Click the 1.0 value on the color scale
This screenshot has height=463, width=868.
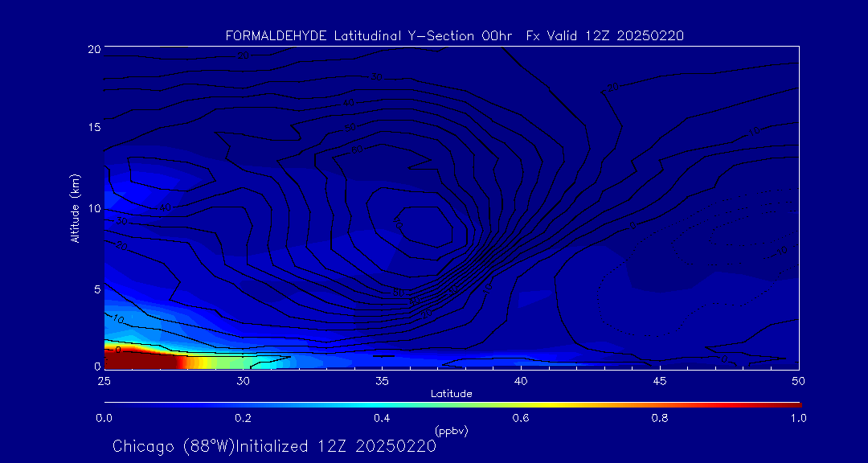798,418
